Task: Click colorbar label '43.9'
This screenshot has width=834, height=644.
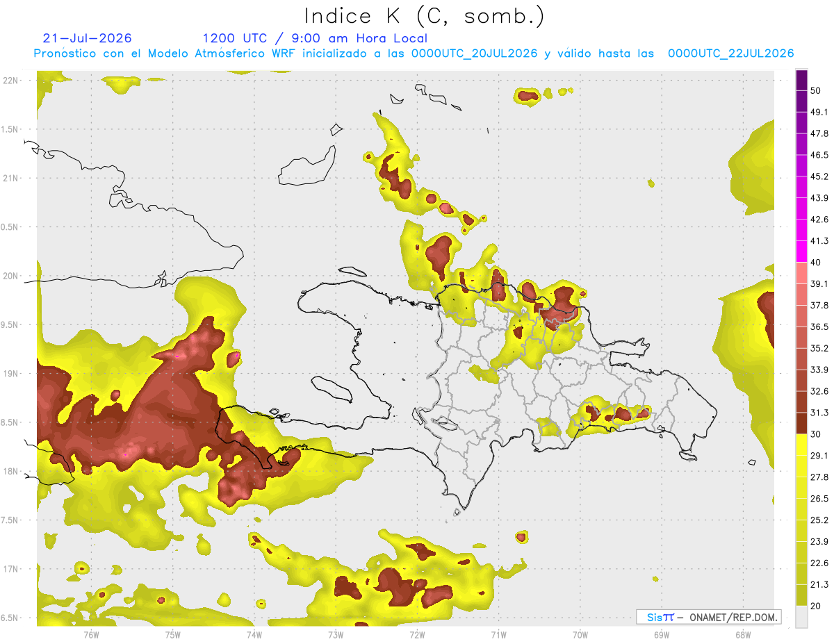Action: (819, 198)
